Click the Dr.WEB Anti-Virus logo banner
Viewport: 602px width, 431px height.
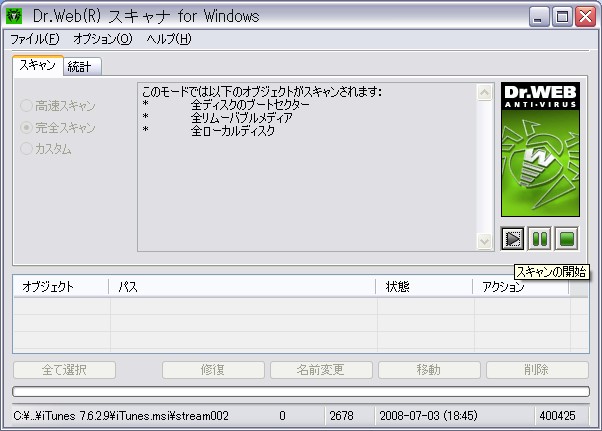(x=540, y=150)
